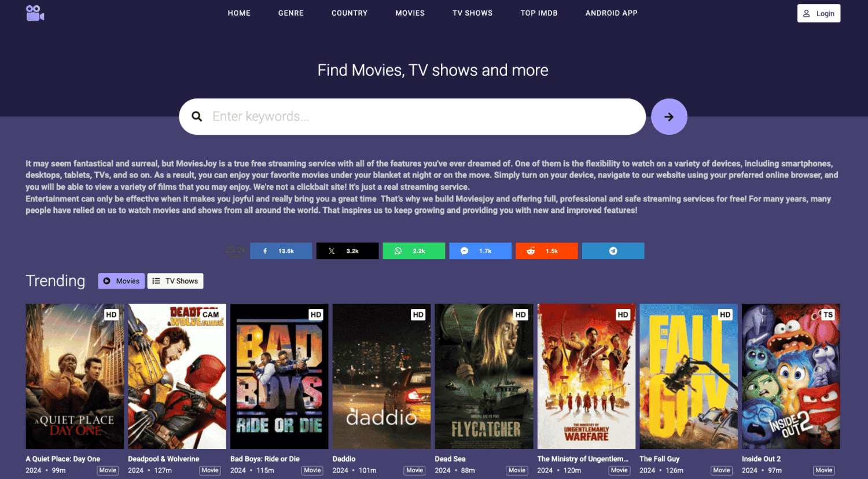Open the GENRE dropdown
This screenshot has width=868, height=479.
291,13
